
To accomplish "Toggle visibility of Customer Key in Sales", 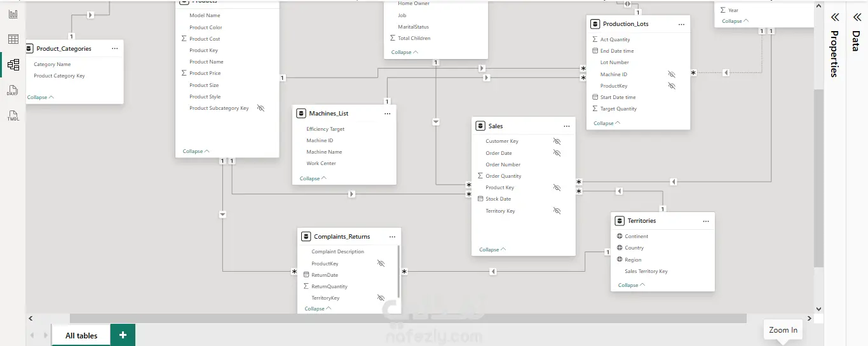I will click(x=557, y=141).
